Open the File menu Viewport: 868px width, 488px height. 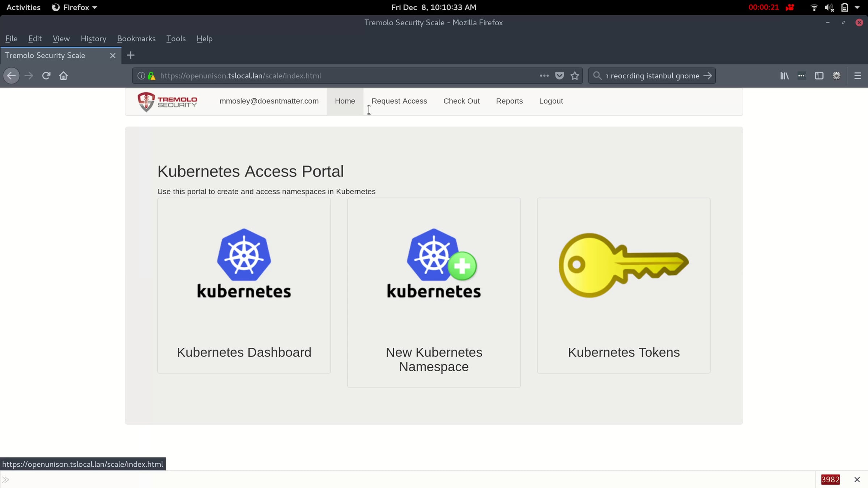coord(12,39)
